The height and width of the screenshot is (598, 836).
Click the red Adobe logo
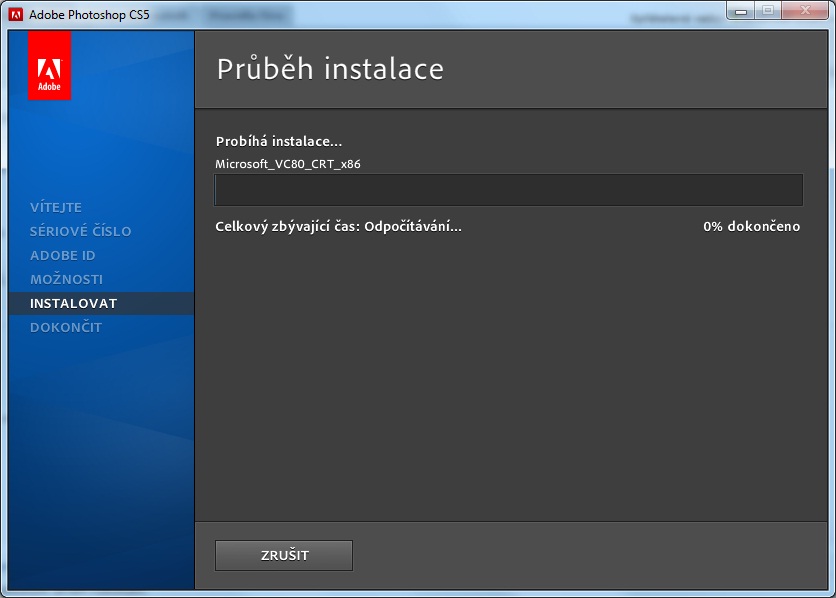[x=50, y=66]
